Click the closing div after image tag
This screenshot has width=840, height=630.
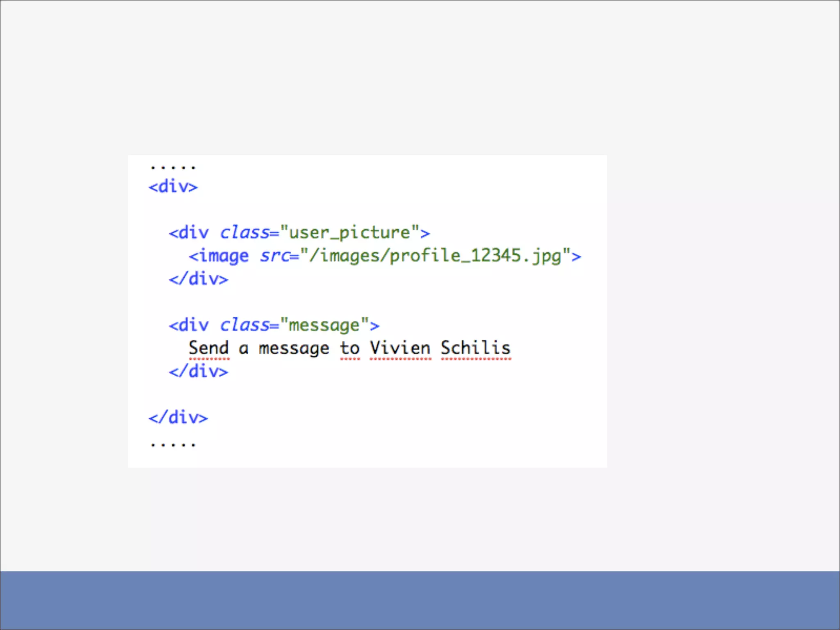(x=199, y=279)
